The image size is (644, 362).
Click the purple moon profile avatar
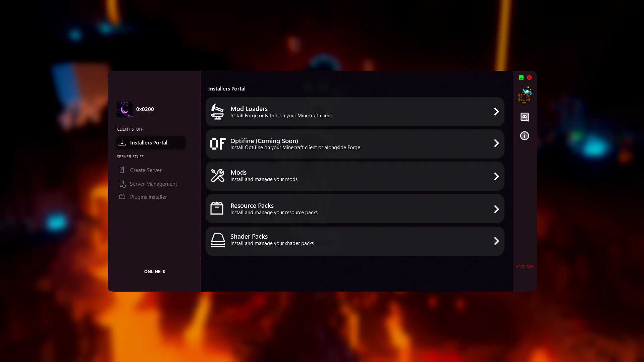[125, 109]
